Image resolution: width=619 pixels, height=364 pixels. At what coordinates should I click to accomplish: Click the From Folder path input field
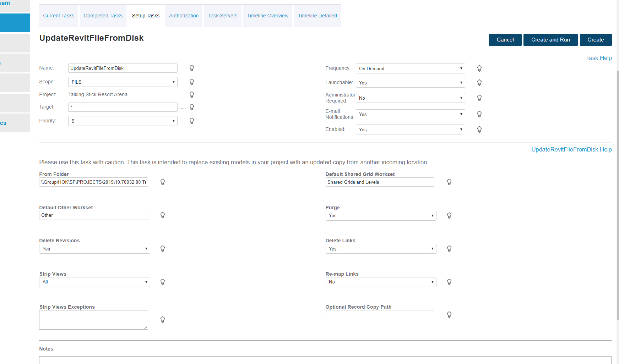pyautogui.click(x=93, y=182)
